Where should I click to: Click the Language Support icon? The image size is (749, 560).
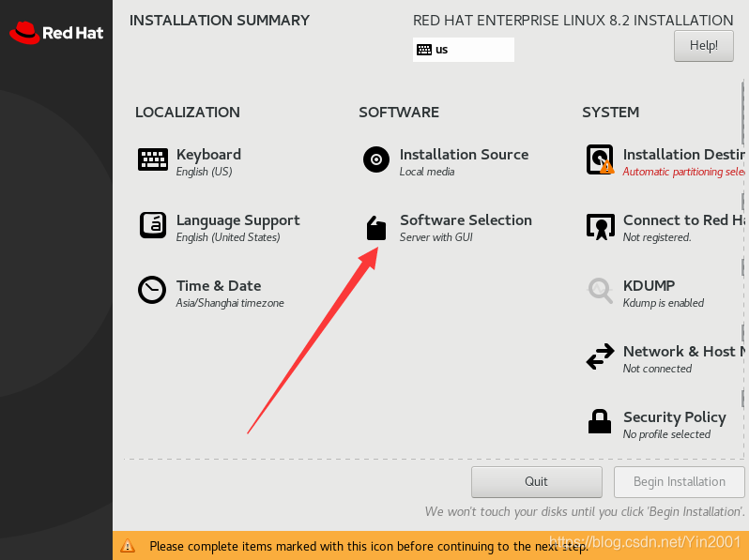(x=153, y=225)
